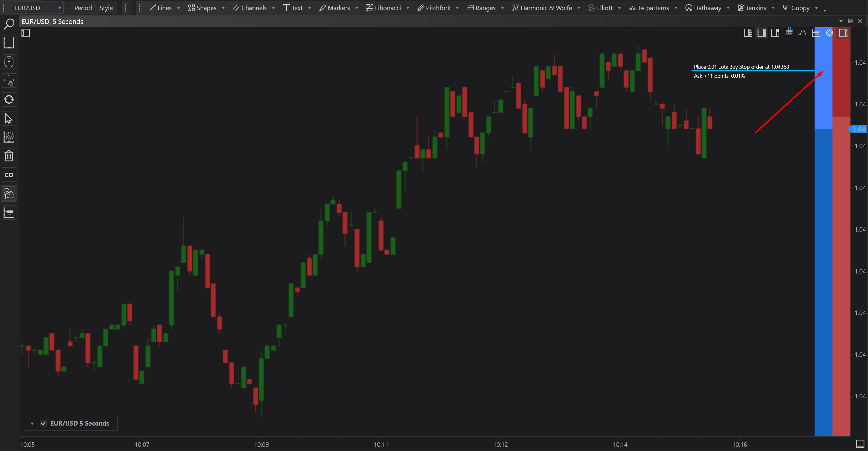Open the chart layers icon
Viewport: 868px width, 451px height.
(9, 137)
